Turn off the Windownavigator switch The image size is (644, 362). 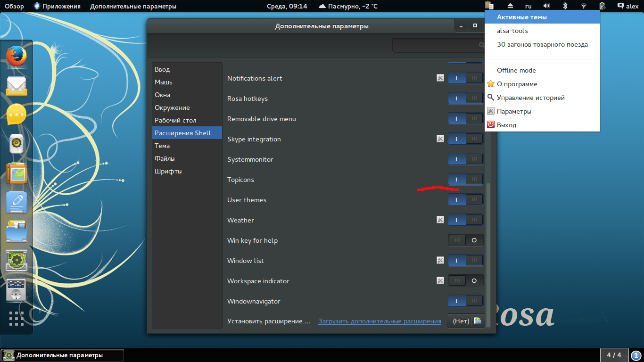[x=465, y=301]
